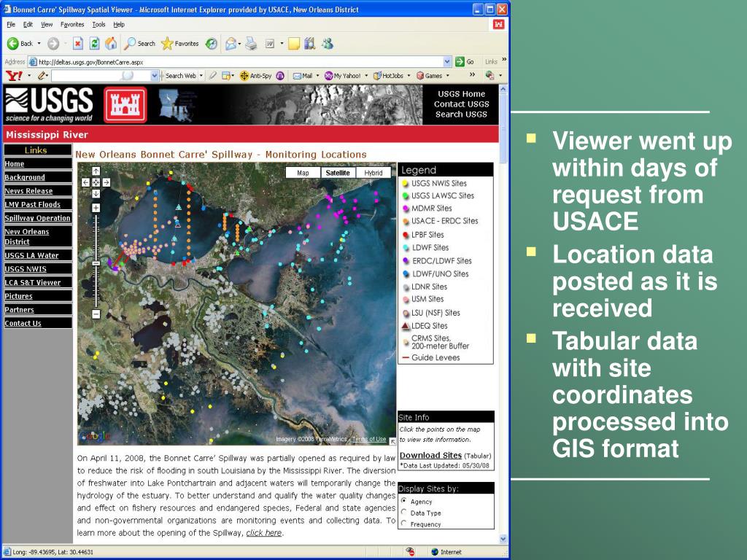Pan the map left with the arrow
Image resolution: width=747 pixels, height=560 pixels.
coord(86,182)
